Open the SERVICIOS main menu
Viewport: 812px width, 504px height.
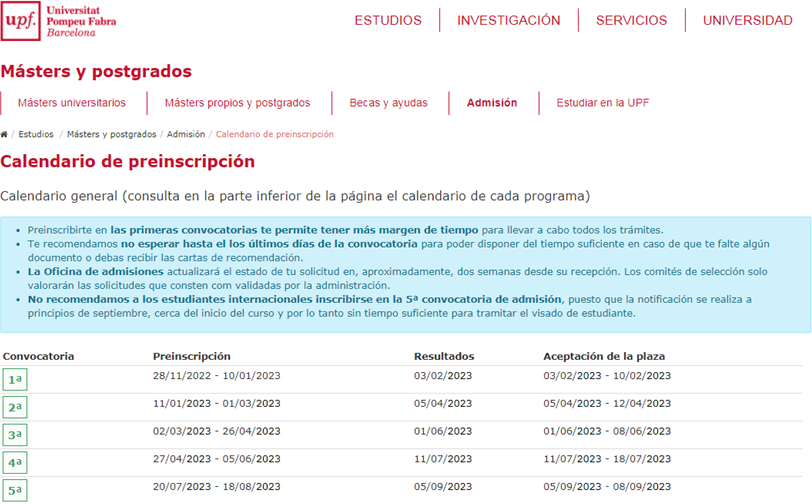click(631, 21)
